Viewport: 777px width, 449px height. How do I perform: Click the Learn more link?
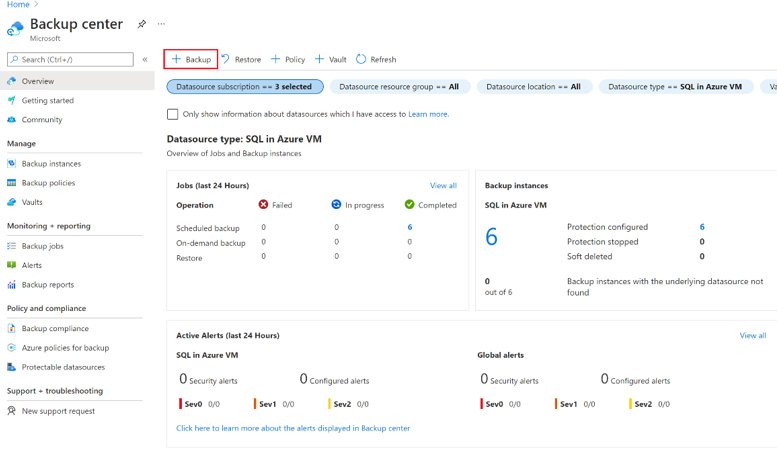pos(428,114)
